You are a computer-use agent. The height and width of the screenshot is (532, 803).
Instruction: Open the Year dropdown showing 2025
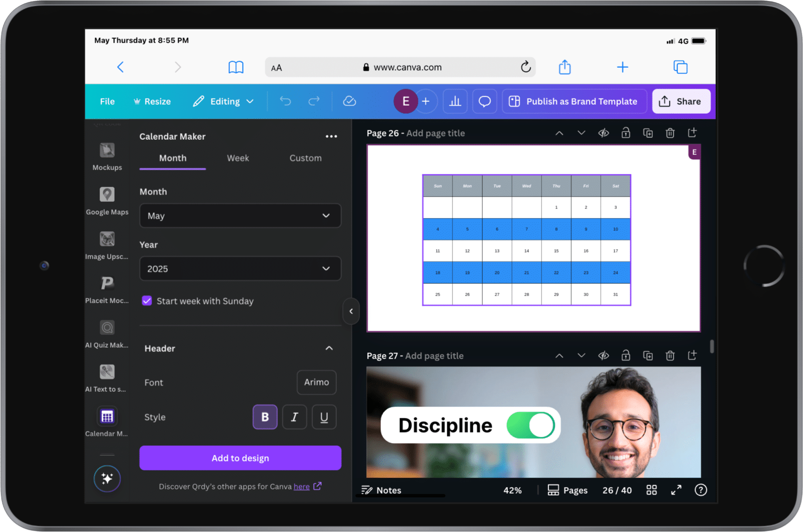tap(240, 269)
